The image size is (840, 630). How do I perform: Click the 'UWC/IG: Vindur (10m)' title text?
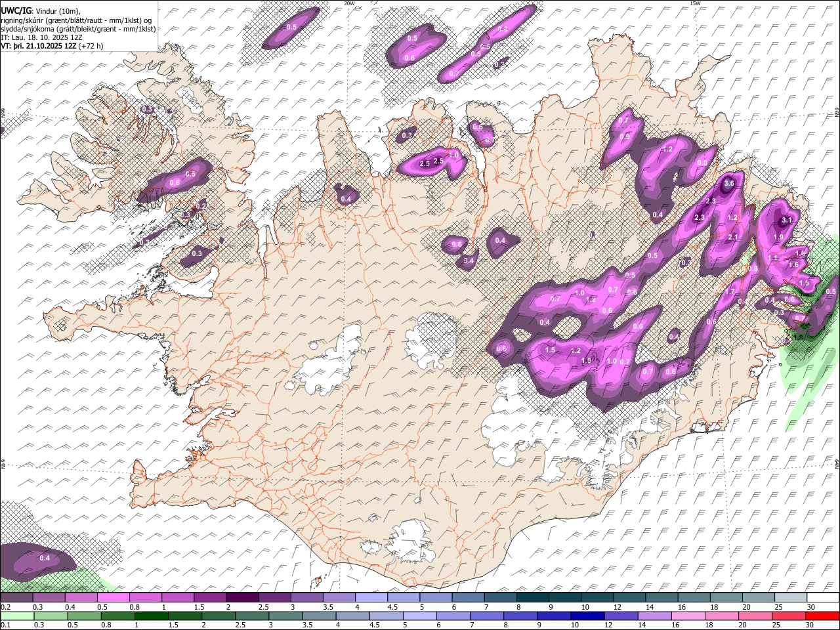tap(40, 10)
